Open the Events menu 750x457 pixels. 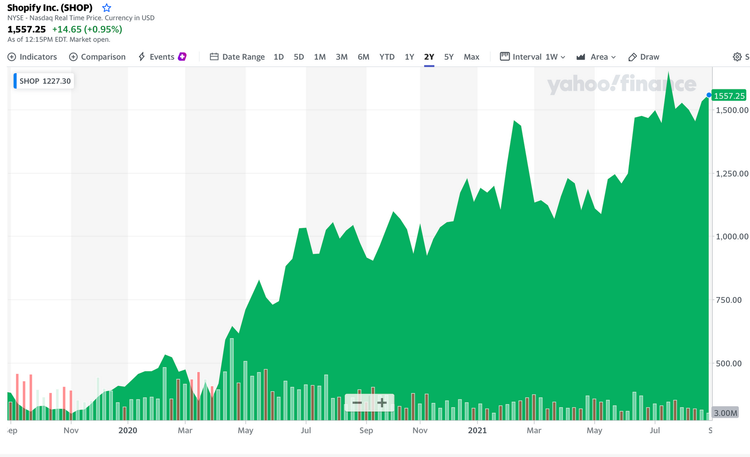(162, 57)
